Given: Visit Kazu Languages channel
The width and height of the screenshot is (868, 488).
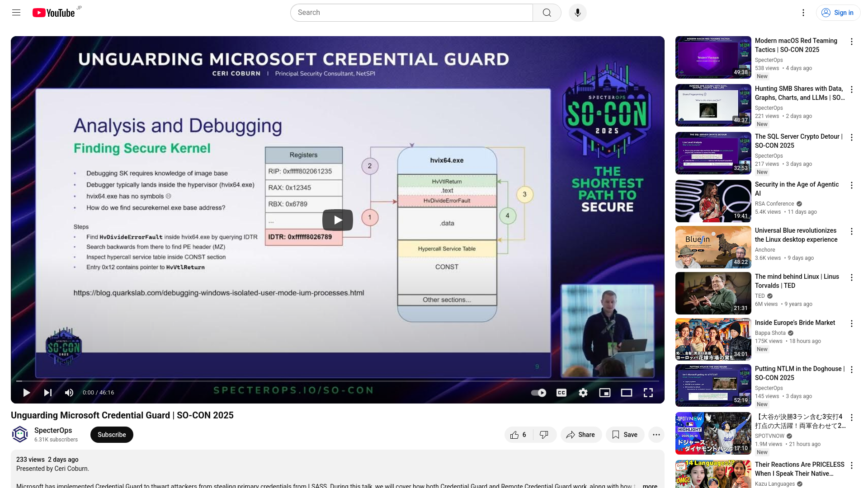Looking at the screenshot, I should tap(775, 484).
